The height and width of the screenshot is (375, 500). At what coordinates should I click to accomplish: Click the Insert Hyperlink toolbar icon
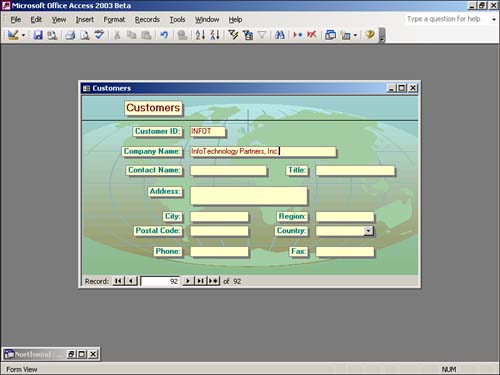(x=182, y=35)
